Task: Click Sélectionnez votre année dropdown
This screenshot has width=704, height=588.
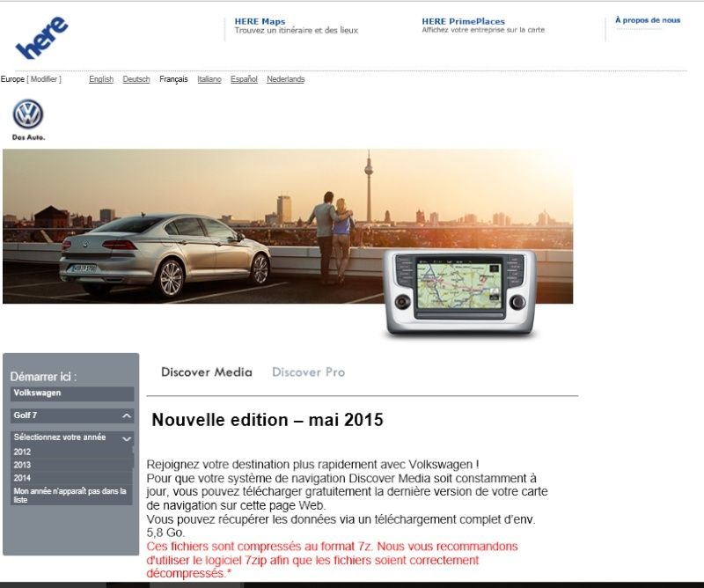Action: [x=72, y=437]
